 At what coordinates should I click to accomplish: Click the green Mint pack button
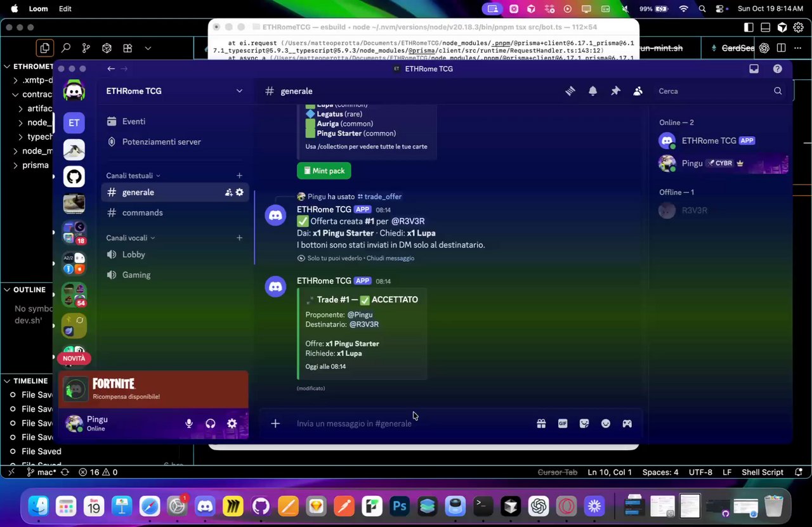pyautogui.click(x=324, y=171)
